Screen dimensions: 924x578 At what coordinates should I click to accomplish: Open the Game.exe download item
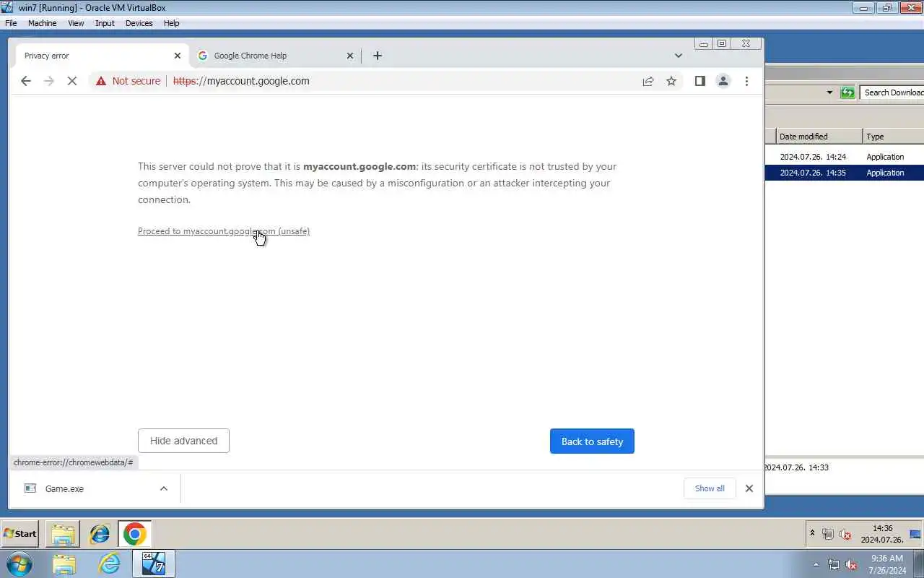click(87, 488)
